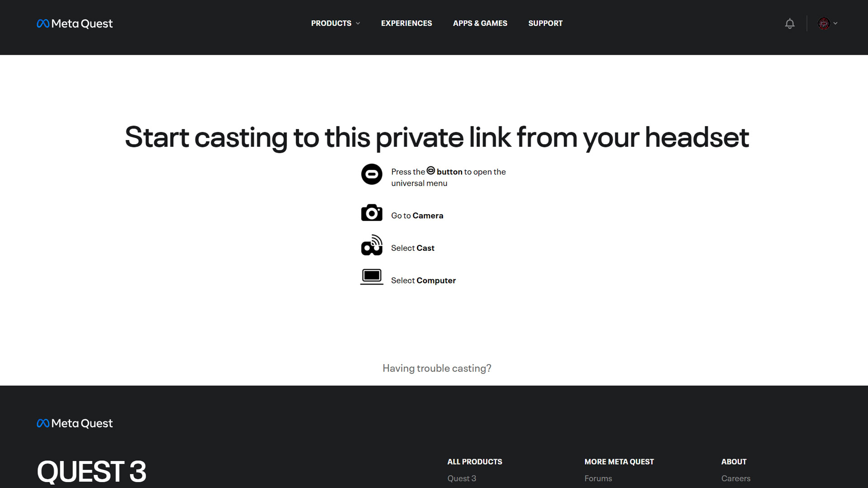
Task: Click the computer/laptop icon
Action: tap(372, 277)
